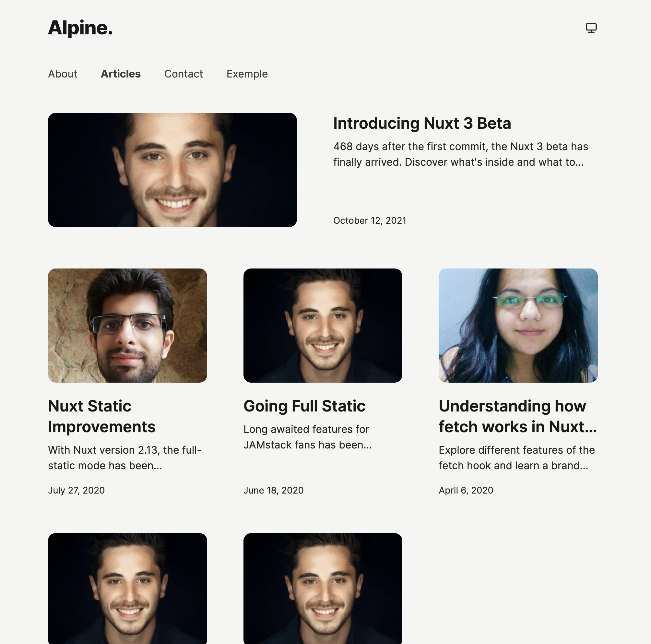
Task: Toggle the color mode monitor icon
Action: point(591,28)
